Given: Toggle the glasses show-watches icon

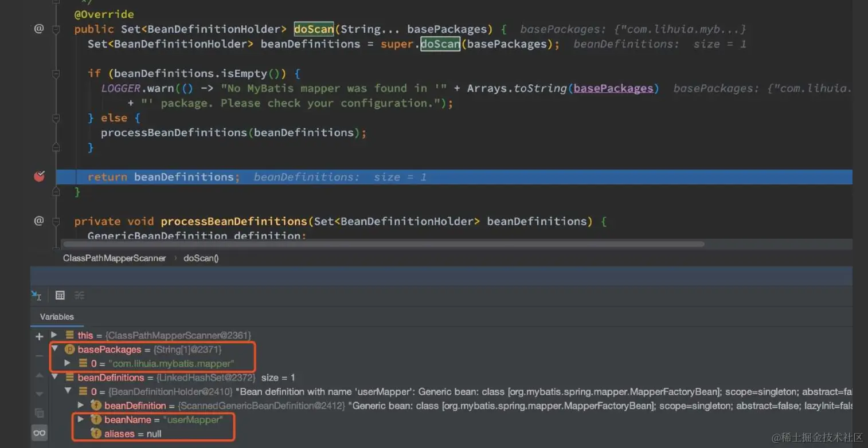Looking at the screenshot, I should point(39,433).
